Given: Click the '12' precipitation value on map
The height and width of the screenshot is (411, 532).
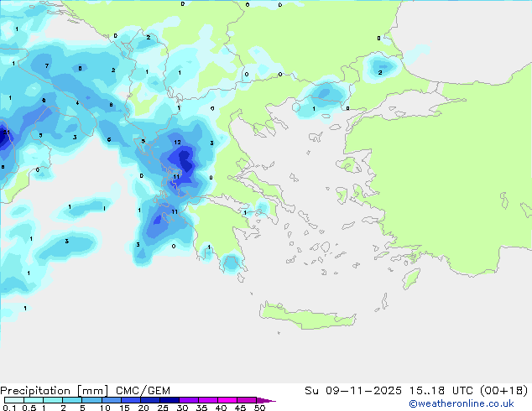Looking at the screenshot, I should tap(177, 142).
